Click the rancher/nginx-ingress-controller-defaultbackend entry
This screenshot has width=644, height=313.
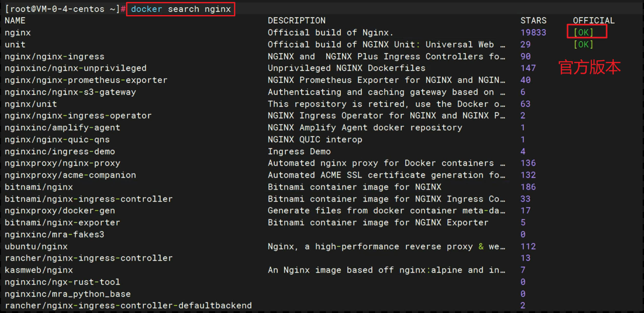[128, 305]
